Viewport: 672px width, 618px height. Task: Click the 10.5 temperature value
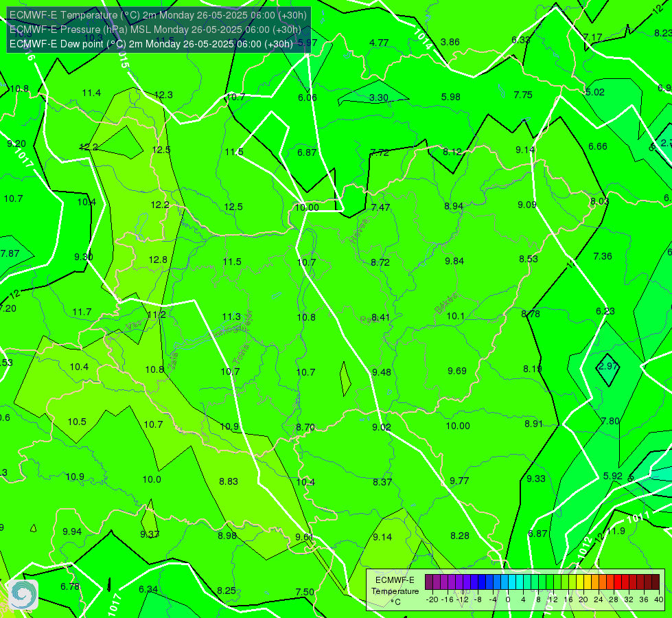click(x=77, y=422)
